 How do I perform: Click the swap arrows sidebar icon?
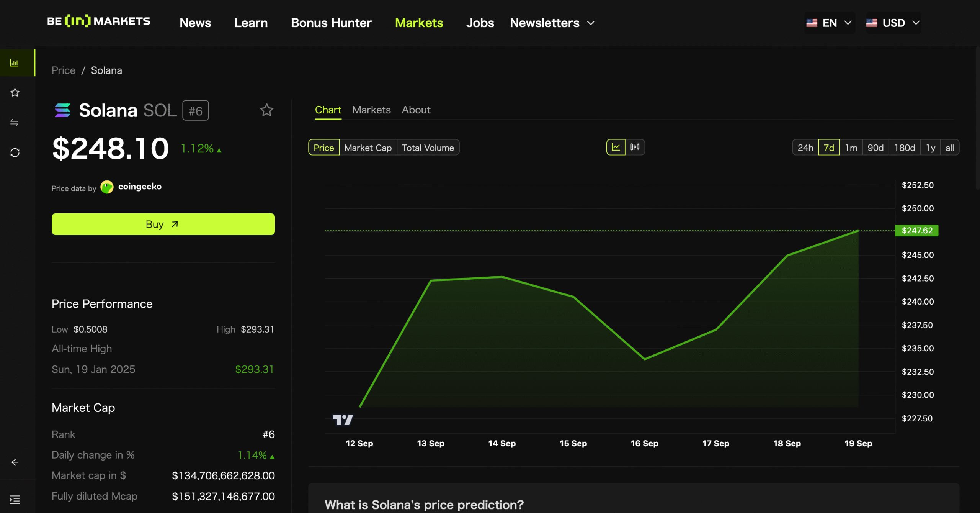click(15, 123)
